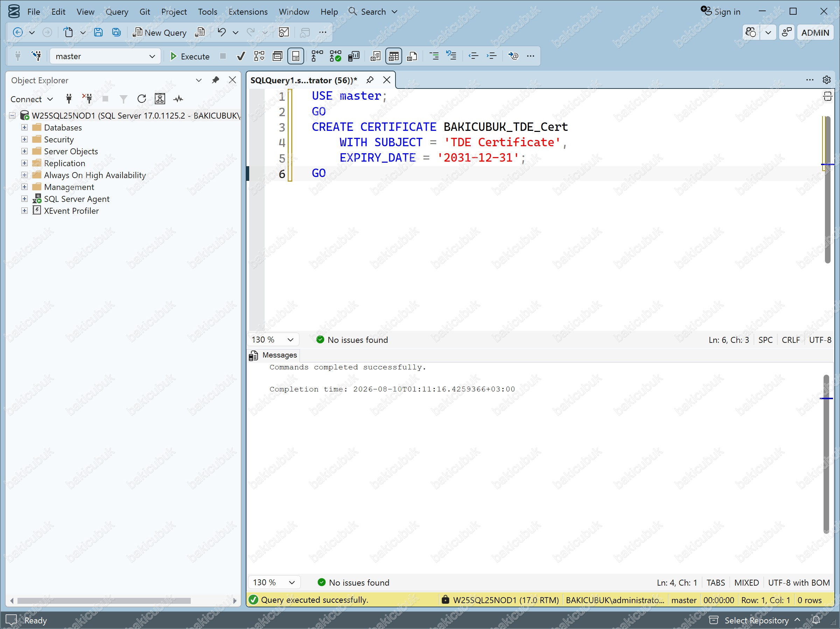The width and height of the screenshot is (840, 629).
Task: Open the Activity Monitor toolbar icon
Action: [283, 32]
